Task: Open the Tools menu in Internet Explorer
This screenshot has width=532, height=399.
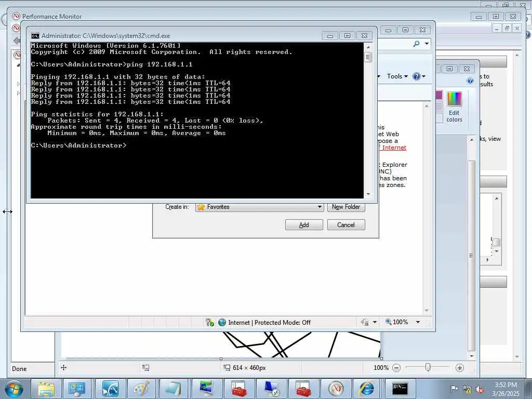Action: click(397, 76)
